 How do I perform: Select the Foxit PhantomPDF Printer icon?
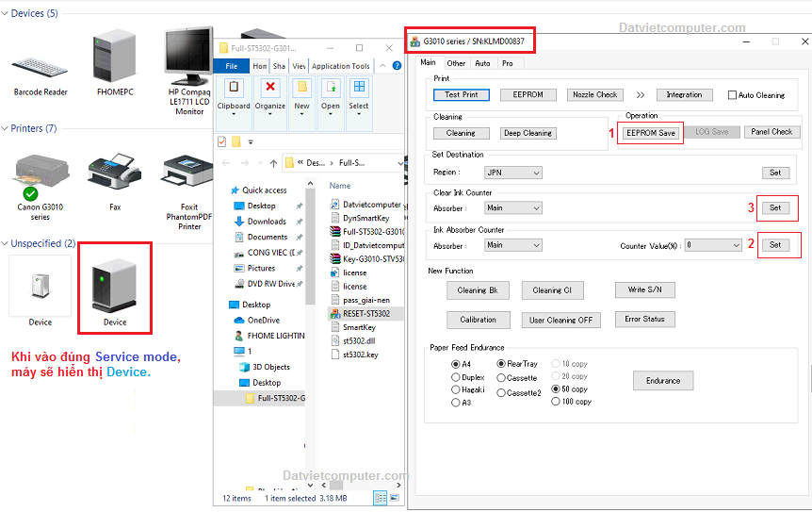click(188, 173)
